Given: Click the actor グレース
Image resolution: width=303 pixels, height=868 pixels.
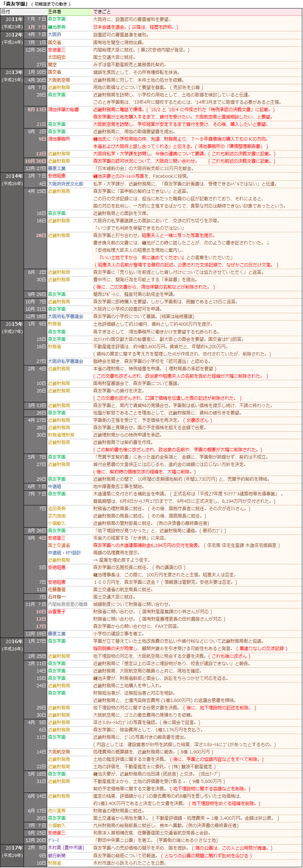Looking at the screenshot, I should [x=53, y=840].
